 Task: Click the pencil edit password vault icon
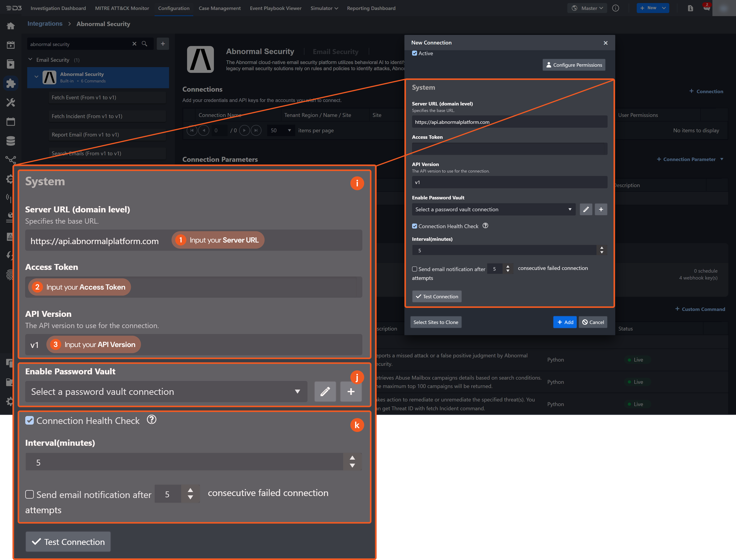586,209
